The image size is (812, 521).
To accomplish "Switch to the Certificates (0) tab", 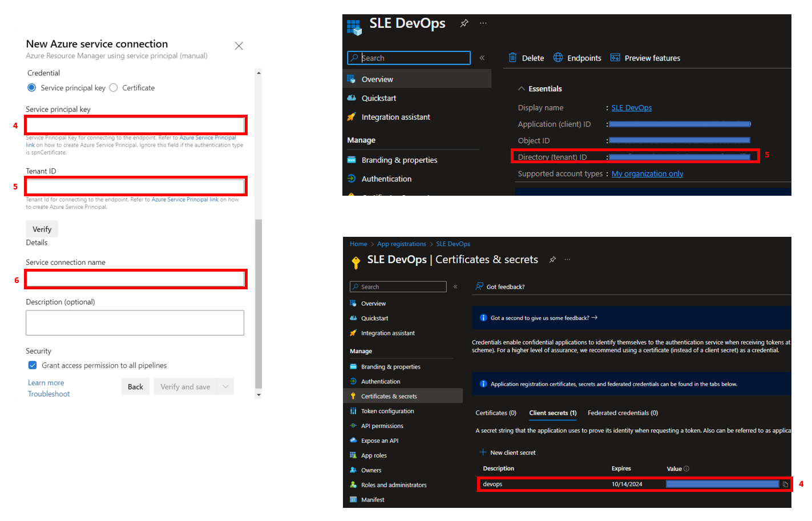I will [496, 413].
